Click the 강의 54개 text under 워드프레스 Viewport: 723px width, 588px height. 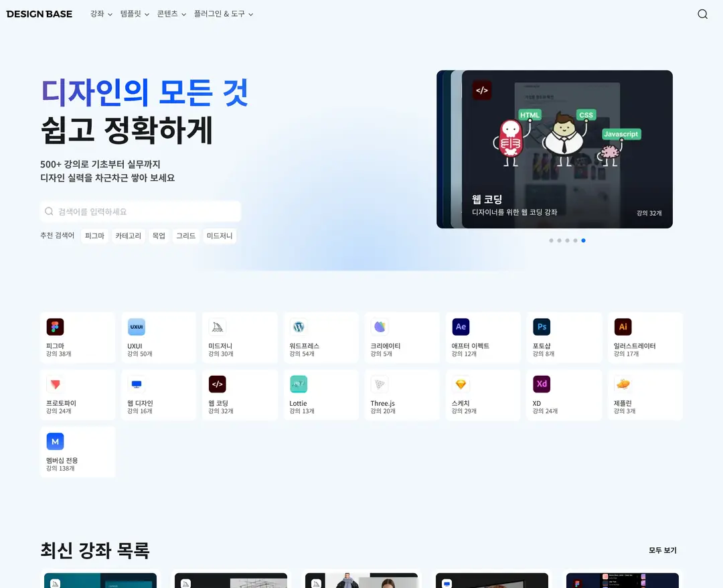[x=301, y=354]
